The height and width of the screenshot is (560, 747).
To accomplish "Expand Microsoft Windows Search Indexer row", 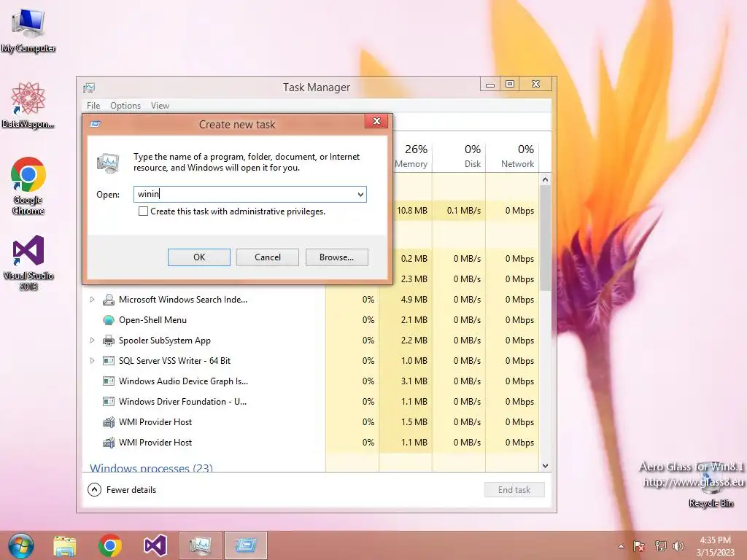I will point(93,300).
